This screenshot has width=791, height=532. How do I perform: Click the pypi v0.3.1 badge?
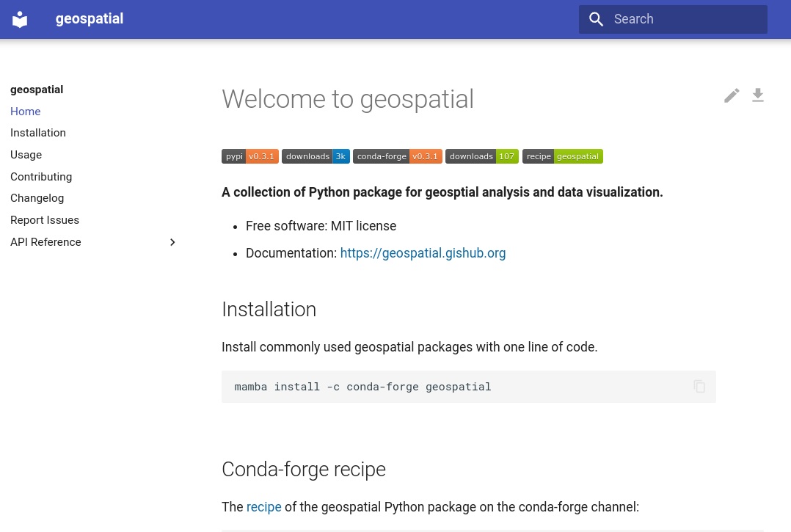(249, 156)
